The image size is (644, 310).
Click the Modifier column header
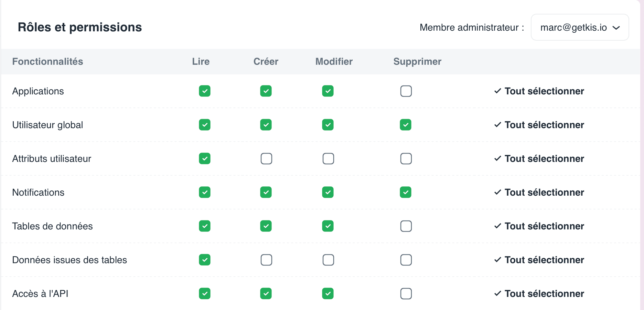(334, 61)
